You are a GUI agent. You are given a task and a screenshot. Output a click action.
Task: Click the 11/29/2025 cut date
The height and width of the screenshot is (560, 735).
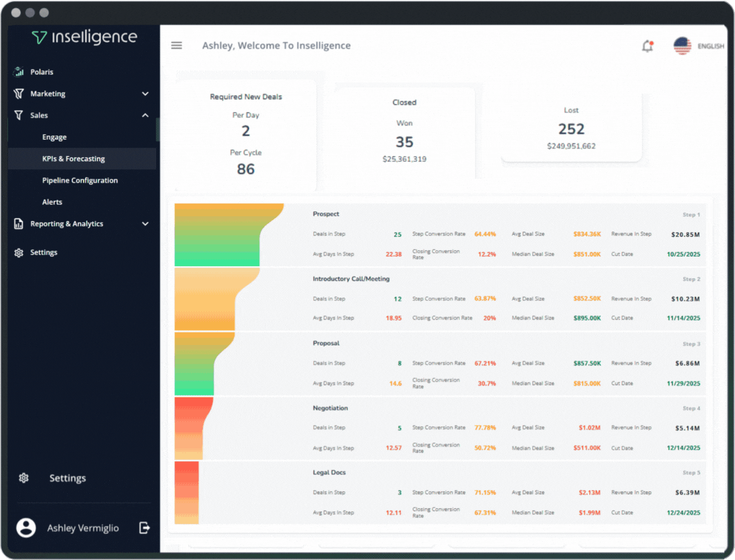pyautogui.click(x=684, y=383)
